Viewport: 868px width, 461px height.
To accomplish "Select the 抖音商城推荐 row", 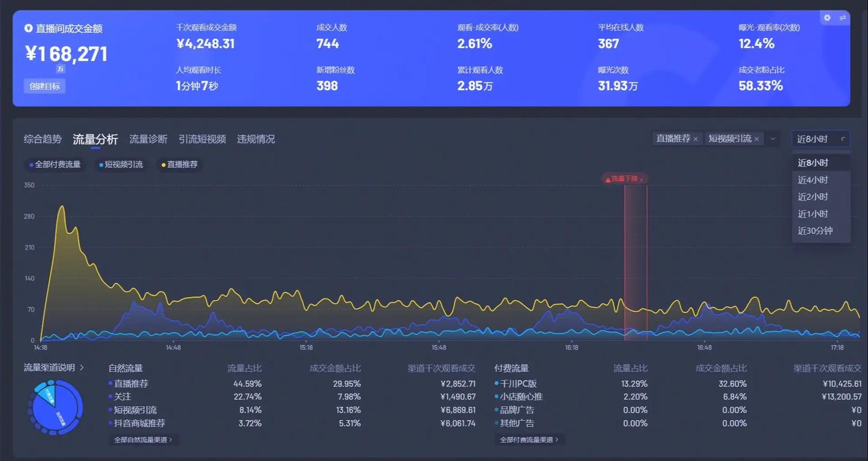I will (x=292, y=423).
